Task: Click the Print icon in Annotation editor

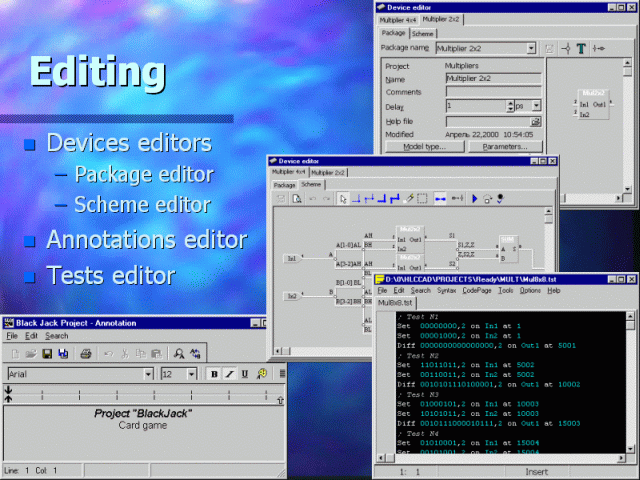Action: click(x=86, y=353)
